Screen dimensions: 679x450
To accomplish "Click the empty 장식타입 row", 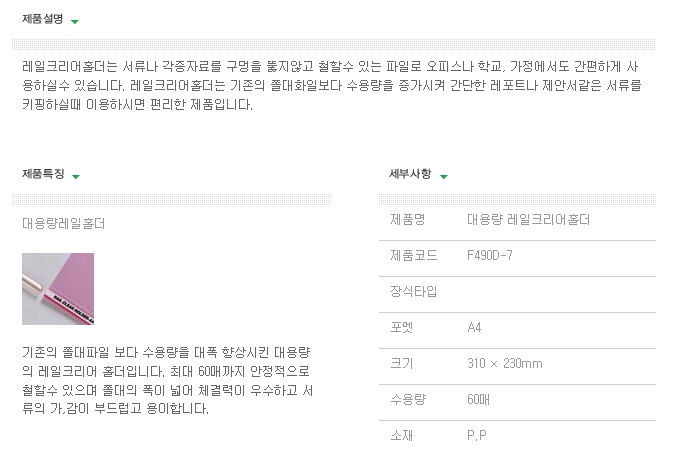I will click(x=517, y=295).
